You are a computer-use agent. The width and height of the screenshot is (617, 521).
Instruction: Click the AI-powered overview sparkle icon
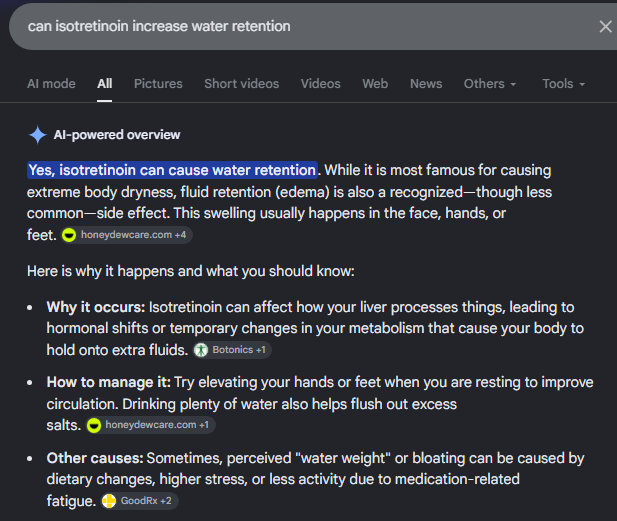[38, 135]
